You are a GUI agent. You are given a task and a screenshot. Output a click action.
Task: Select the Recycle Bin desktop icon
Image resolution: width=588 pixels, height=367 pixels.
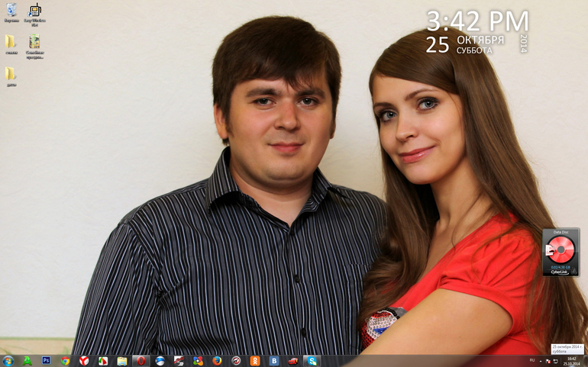[11, 11]
